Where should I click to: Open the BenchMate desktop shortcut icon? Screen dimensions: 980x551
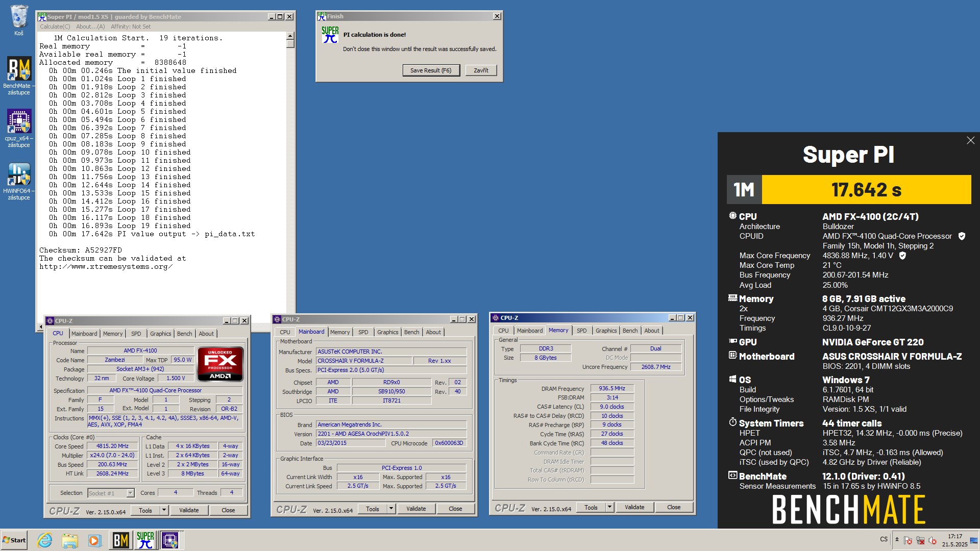[x=19, y=68]
